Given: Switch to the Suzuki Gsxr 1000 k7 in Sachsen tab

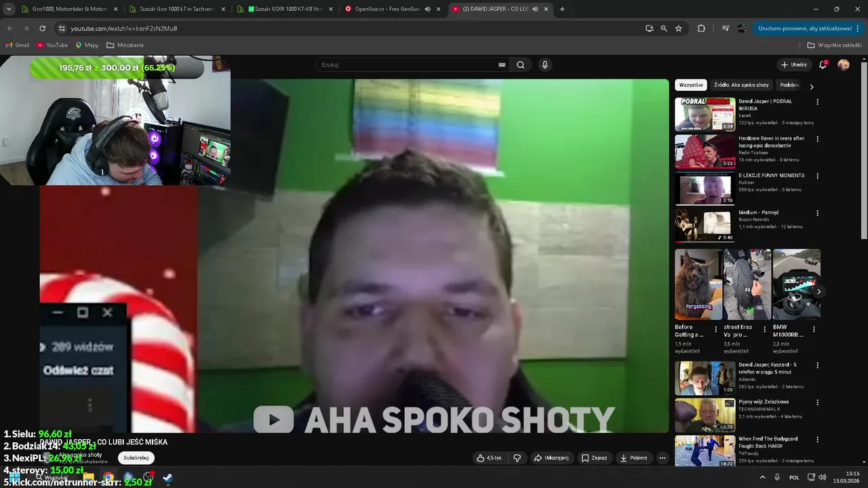Looking at the screenshot, I should point(177,9).
